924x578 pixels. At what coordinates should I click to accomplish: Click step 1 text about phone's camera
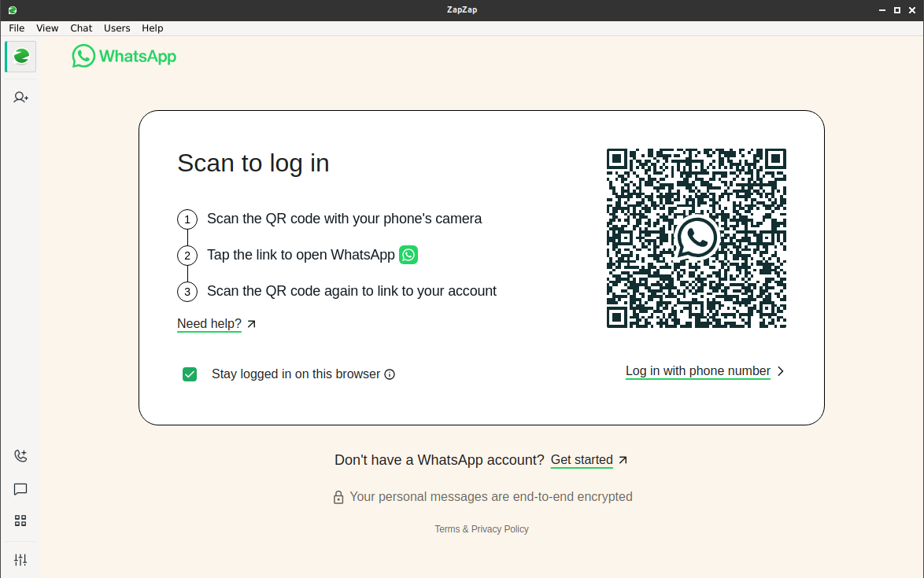click(x=344, y=219)
